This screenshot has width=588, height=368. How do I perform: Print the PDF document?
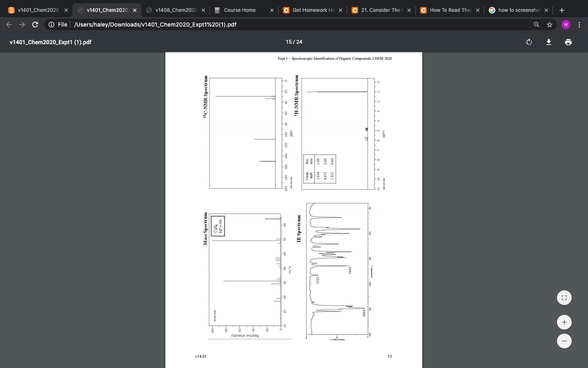coord(568,42)
